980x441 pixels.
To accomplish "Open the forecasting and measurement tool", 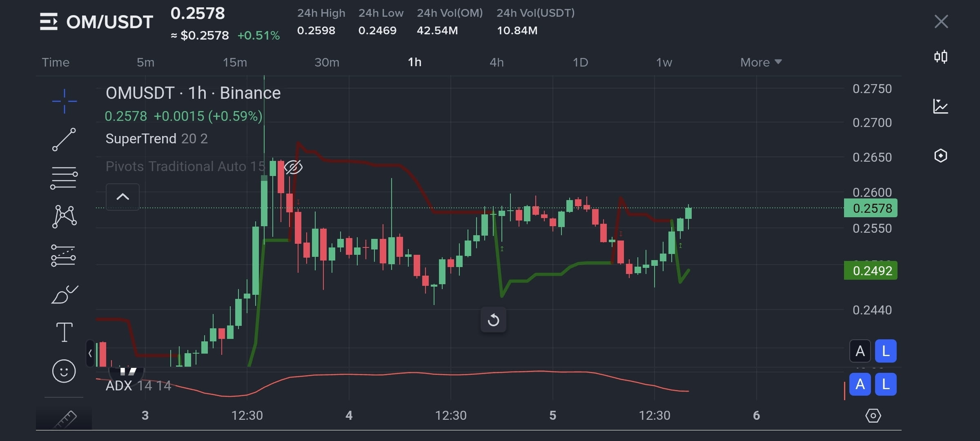I will (63, 256).
